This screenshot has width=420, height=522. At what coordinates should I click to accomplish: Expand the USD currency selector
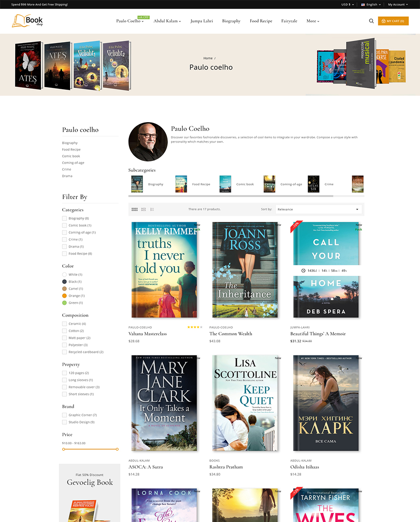(x=346, y=4)
